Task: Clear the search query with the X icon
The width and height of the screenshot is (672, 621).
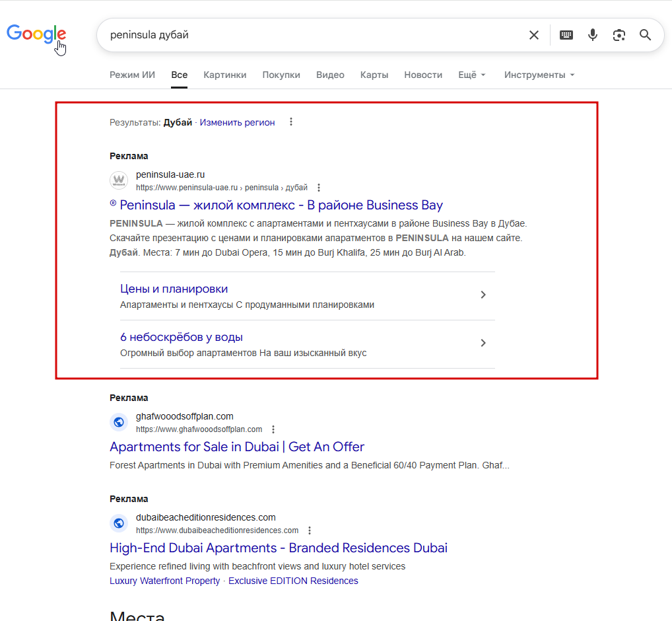Action: point(534,35)
